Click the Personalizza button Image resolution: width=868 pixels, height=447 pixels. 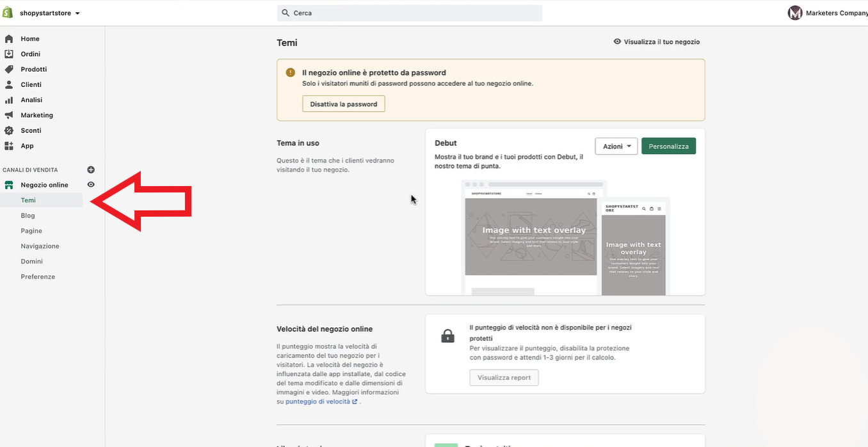click(668, 146)
